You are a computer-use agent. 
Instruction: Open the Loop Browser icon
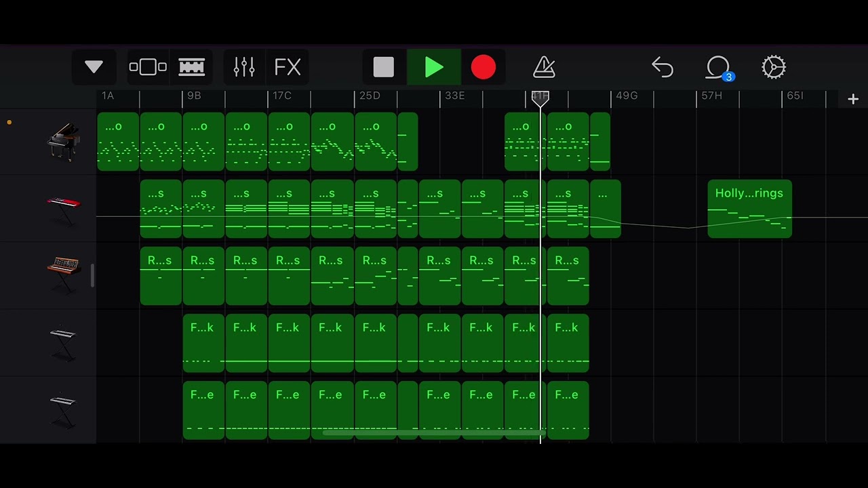coord(719,68)
